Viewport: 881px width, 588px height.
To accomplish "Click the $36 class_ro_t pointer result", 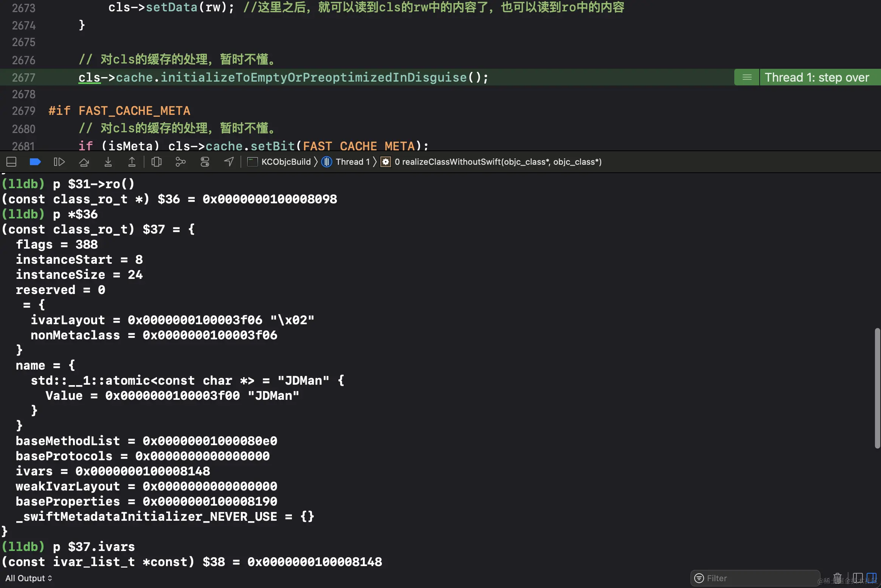I will pos(169,199).
